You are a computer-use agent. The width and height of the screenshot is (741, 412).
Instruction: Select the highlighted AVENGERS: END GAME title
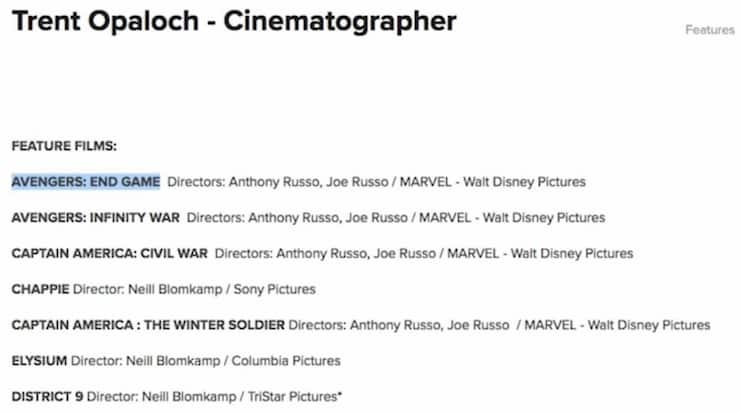pos(86,182)
